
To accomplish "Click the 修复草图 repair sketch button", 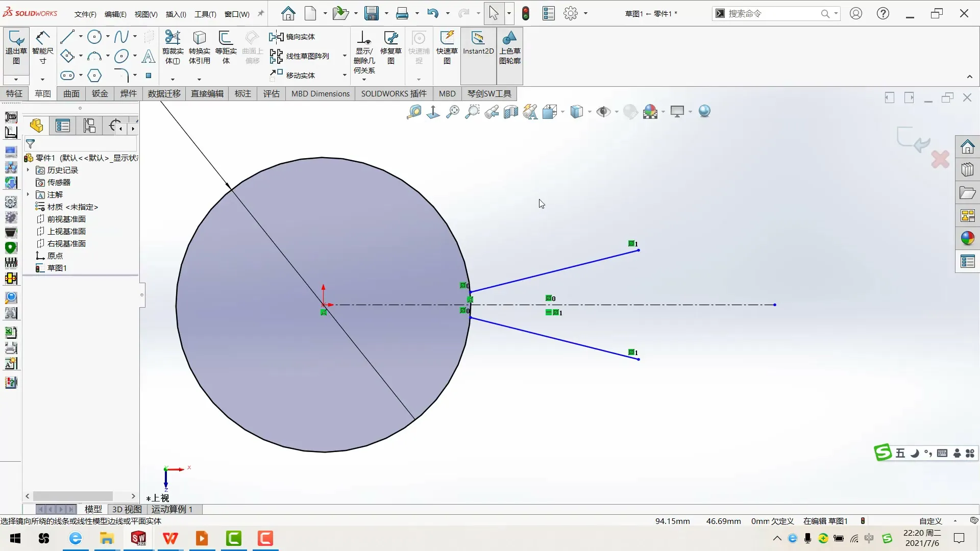I will [x=391, y=48].
